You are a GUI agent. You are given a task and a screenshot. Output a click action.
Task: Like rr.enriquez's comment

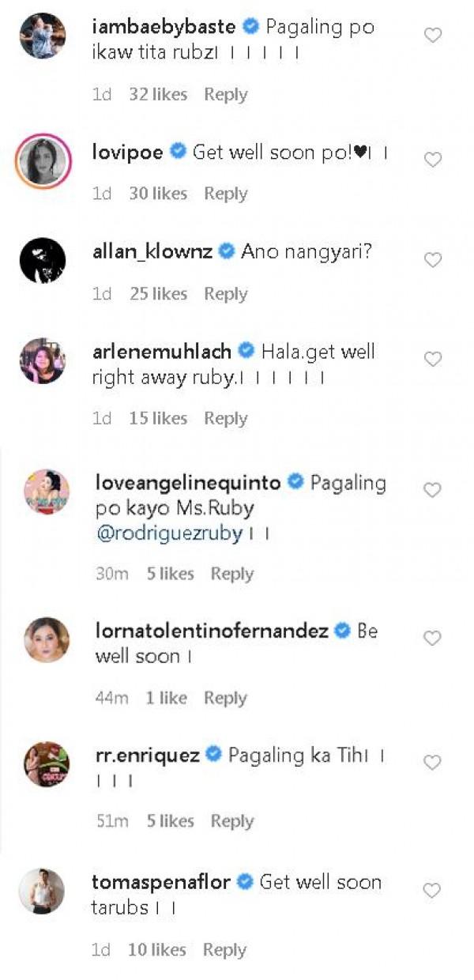point(432,763)
